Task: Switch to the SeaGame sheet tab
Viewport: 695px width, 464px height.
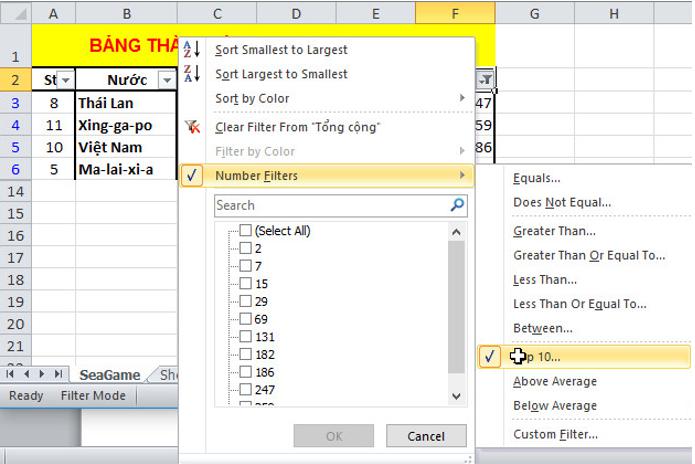Action: [x=109, y=375]
